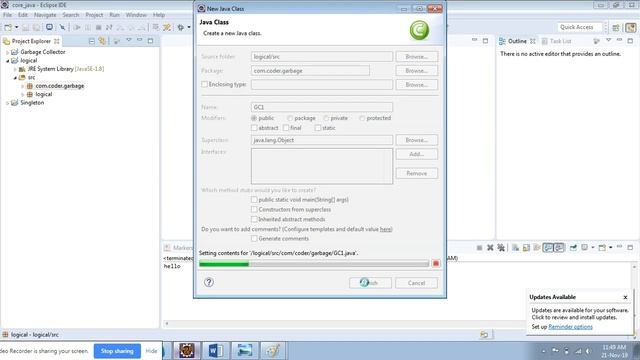The width and height of the screenshot is (640, 360).
Task: Click the Cancel button in dialog
Action: pos(416,283)
